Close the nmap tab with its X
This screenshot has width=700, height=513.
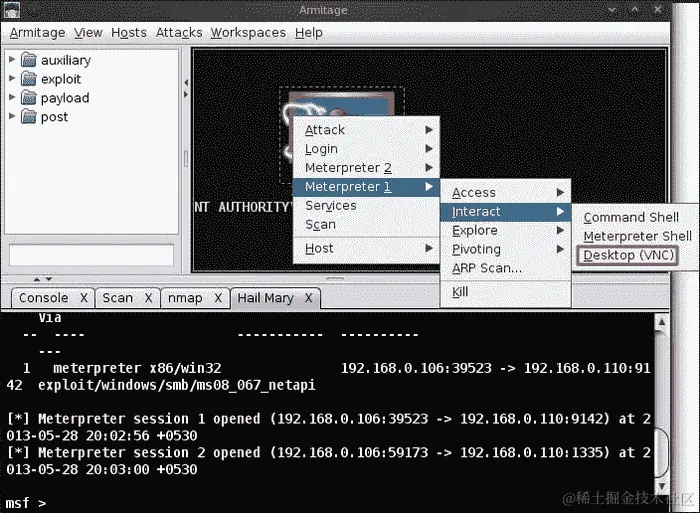click(x=218, y=298)
